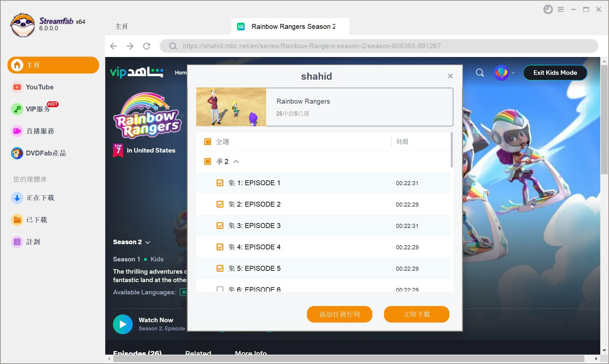Click the round task icon in title bar
Viewport: 609px width, 364px height.
pyautogui.click(x=548, y=9)
